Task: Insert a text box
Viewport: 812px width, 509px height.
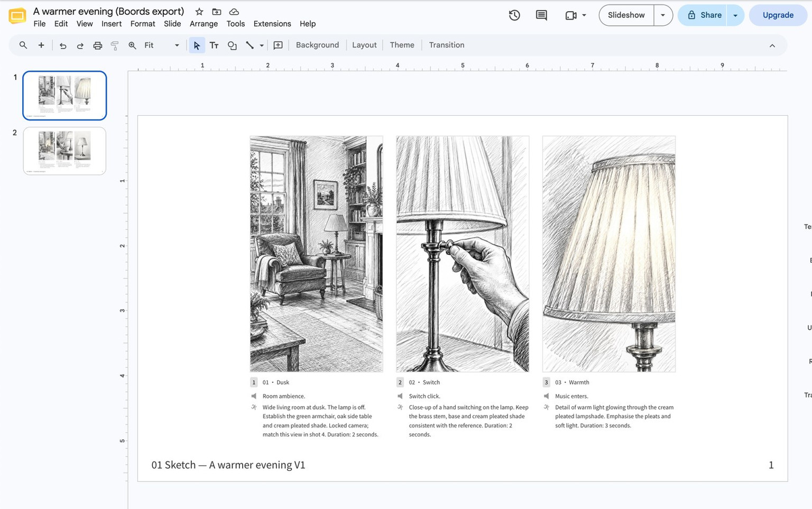Action: tap(214, 45)
